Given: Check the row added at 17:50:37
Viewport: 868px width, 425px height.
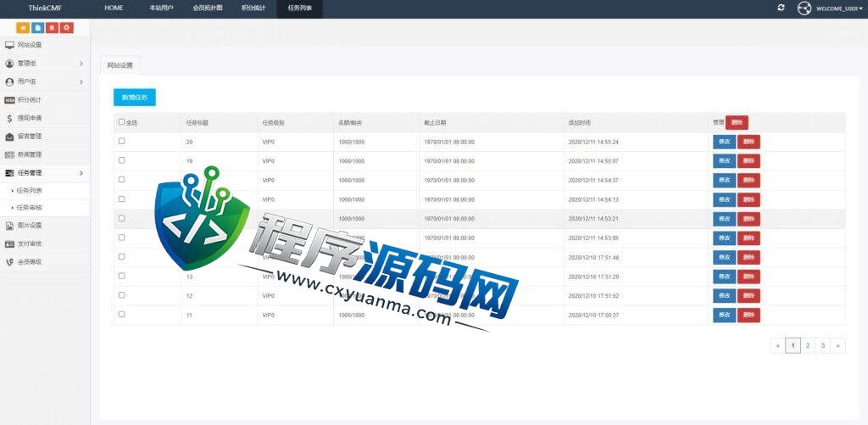Looking at the screenshot, I should pos(122,314).
